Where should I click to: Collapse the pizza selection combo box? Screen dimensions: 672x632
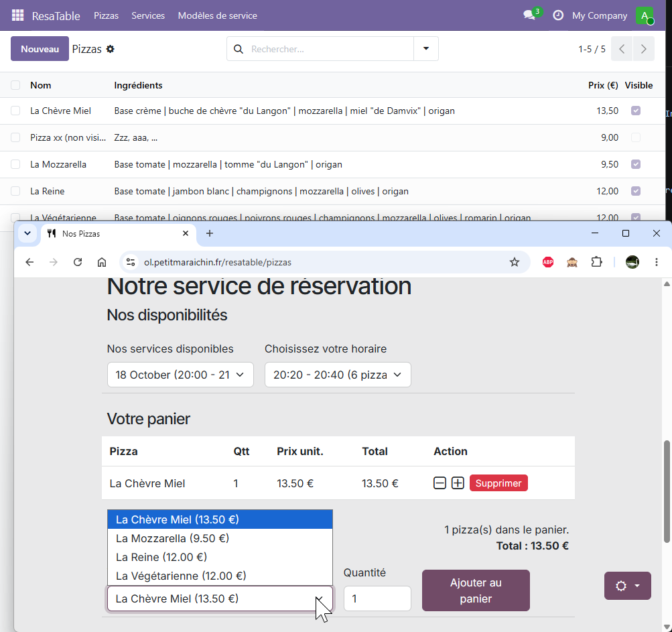(220, 598)
